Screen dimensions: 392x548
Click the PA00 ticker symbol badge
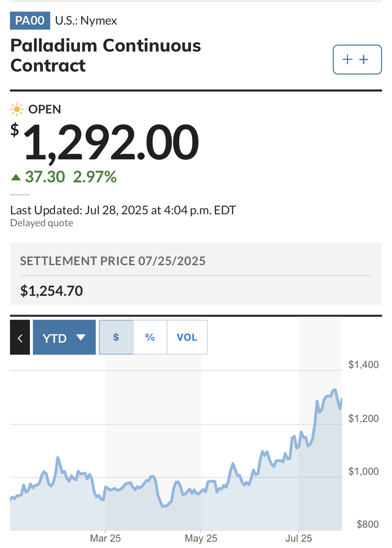[x=30, y=21]
